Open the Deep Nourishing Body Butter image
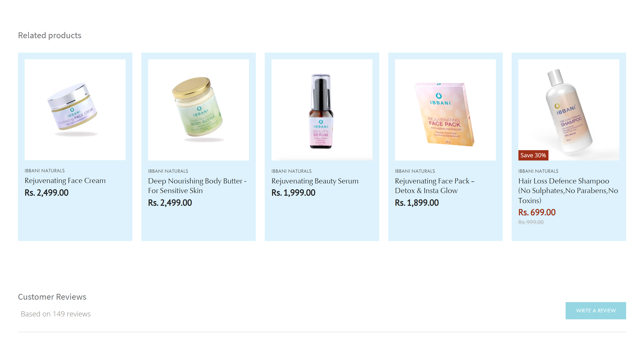The image size is (644, 362). click(198, 110)
